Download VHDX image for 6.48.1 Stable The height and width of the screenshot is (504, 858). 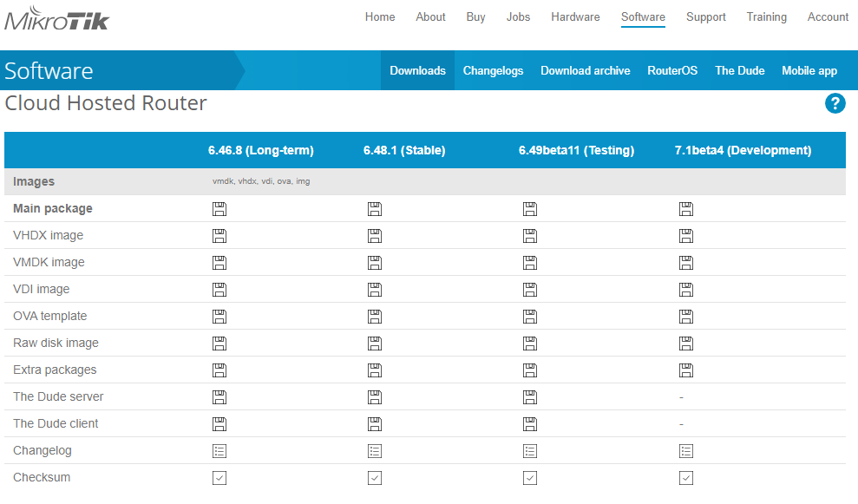375,235
